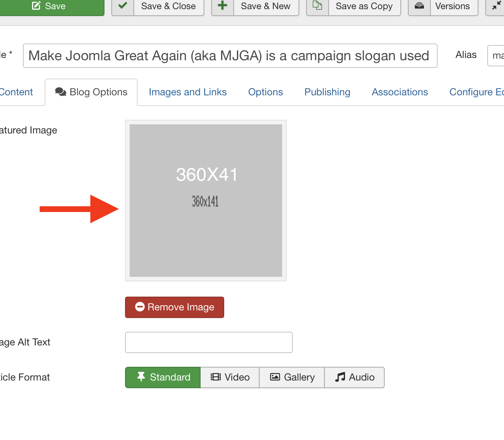Click the Versions archive icon
Screen dimensions: 504x440
point(419,6)
